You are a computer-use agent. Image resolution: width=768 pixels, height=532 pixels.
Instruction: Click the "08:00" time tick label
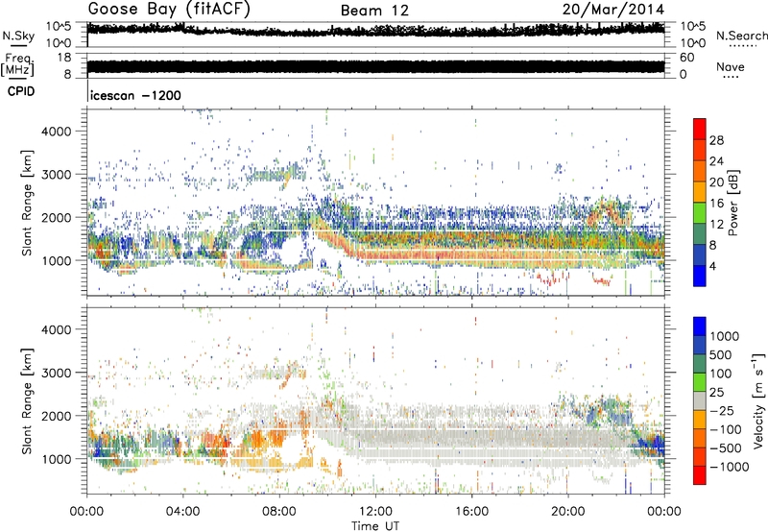pos(279,512)
